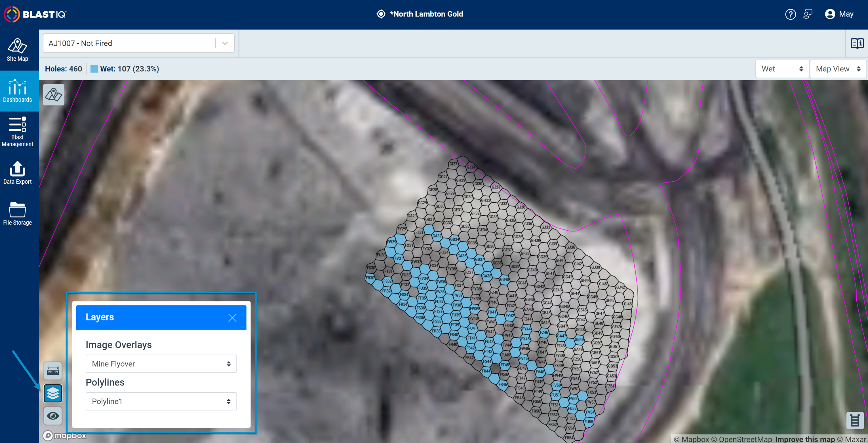Select hole GJ42 on the map
This screenshot has width=868, height=443.
click(x=620, y=287)
